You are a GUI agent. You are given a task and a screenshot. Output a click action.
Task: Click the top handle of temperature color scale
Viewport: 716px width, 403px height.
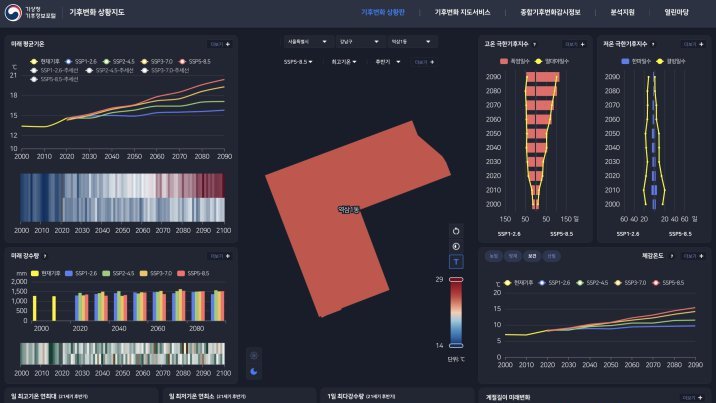click(456, 280)
